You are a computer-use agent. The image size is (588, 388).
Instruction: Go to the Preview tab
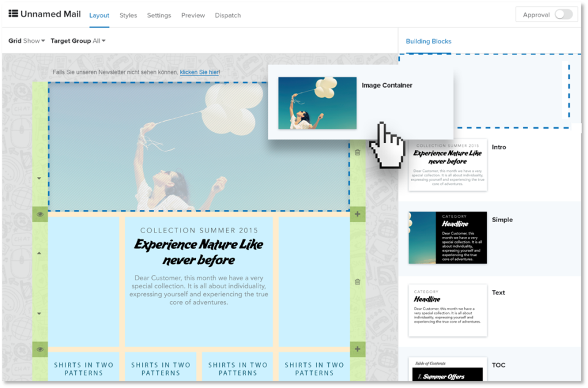(193, 15)
